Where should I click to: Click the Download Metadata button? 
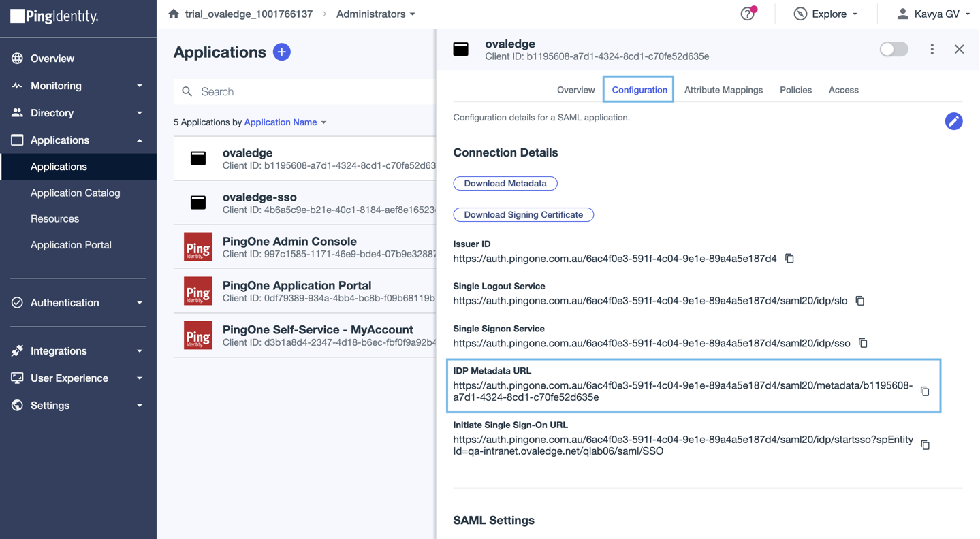click(505, 184)
